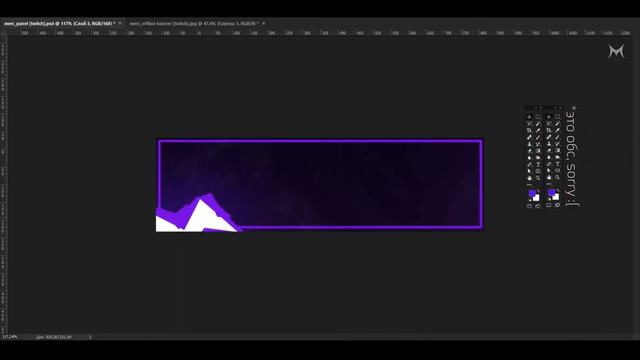Select the Eyedropper tool in right tools panel

click(558, 130)
